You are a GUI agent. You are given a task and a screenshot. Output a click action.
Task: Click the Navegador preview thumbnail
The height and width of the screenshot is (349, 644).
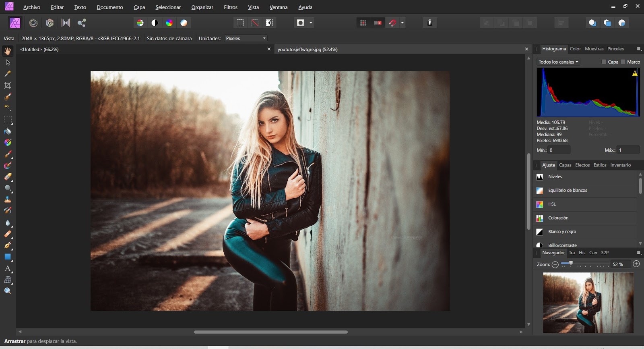click(588, 303)
